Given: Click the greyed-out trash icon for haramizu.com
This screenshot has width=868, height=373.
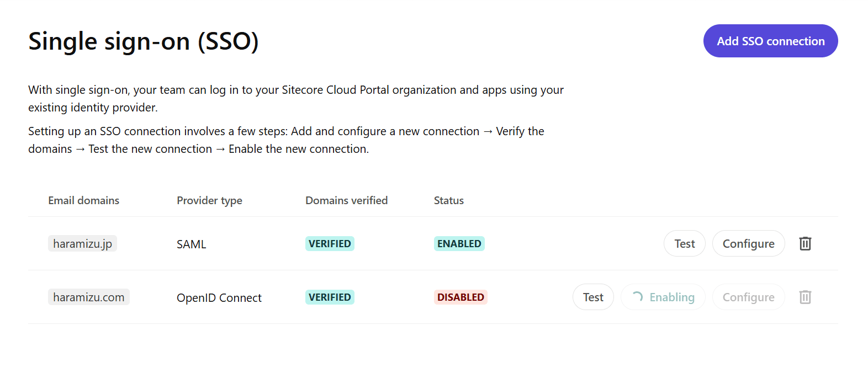Looking at the screenshot, I should click(x=805, y=297).
